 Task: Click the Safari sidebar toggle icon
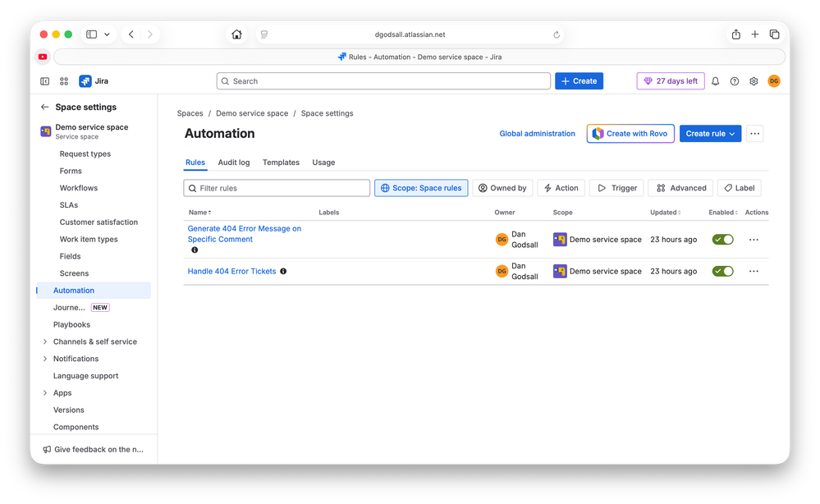coord(91,34)
